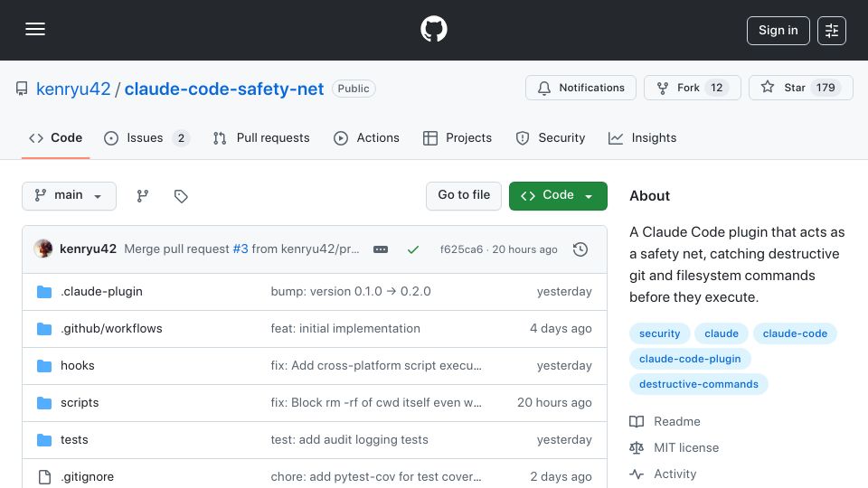Viewport: 868px width, 488px height.
Task: Click the scripts folder icon
Action: [x=44, y=403]
